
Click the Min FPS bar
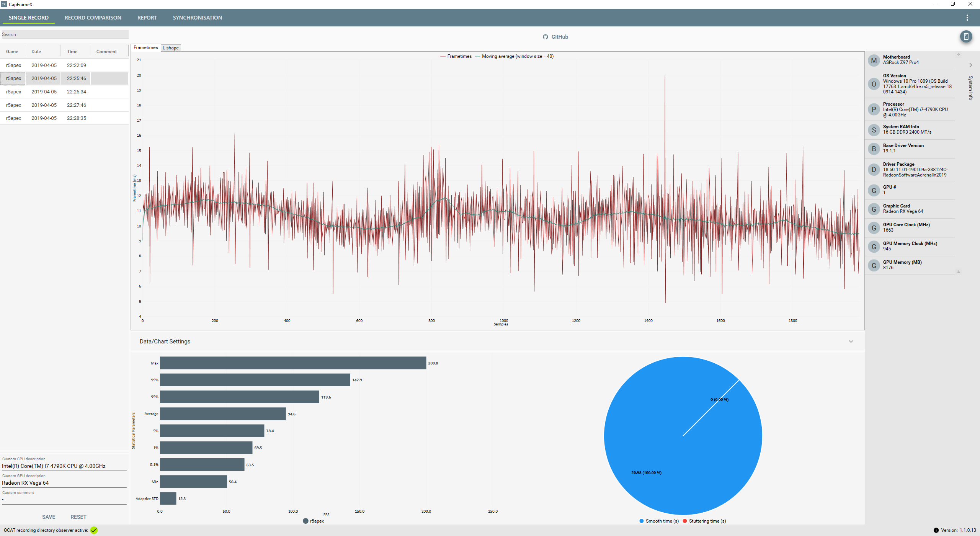[193, 482]
